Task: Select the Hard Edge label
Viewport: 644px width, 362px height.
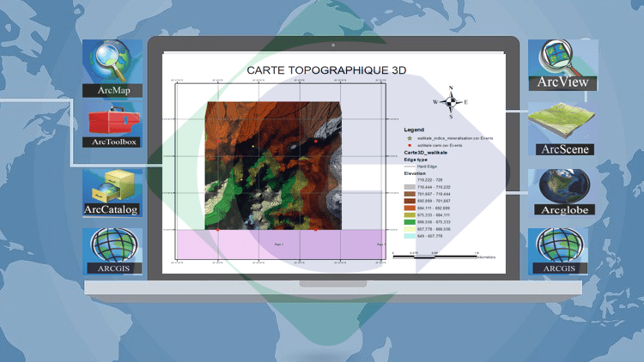Action: coord(427,166)
